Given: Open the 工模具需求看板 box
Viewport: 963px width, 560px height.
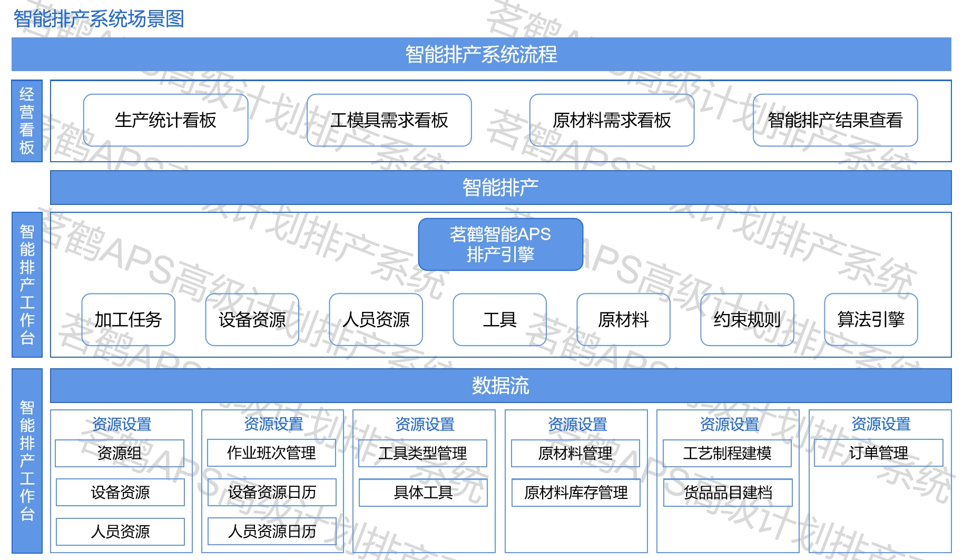Looking at the screenshot, I should pos(389,120).
